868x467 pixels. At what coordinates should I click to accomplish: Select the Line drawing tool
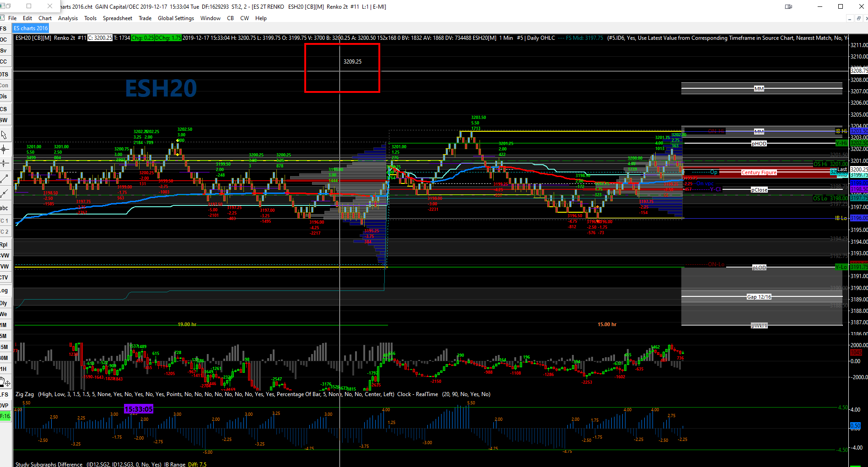(4, 178)
